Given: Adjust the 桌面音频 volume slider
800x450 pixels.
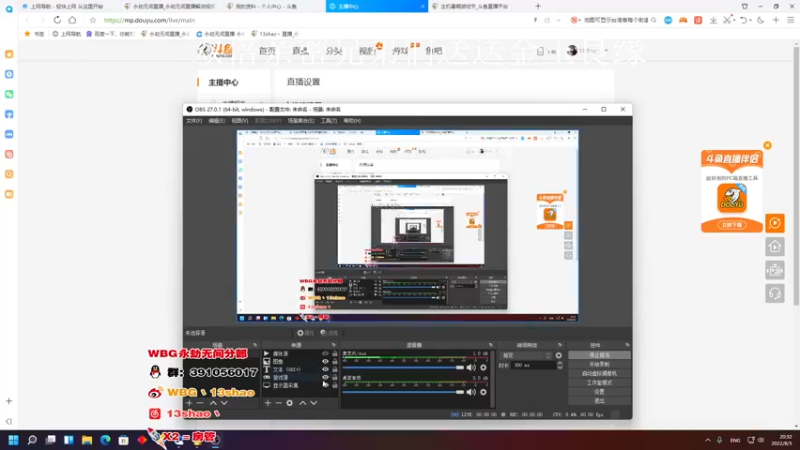Looking at the screenshot, I should tap(403, 392).
